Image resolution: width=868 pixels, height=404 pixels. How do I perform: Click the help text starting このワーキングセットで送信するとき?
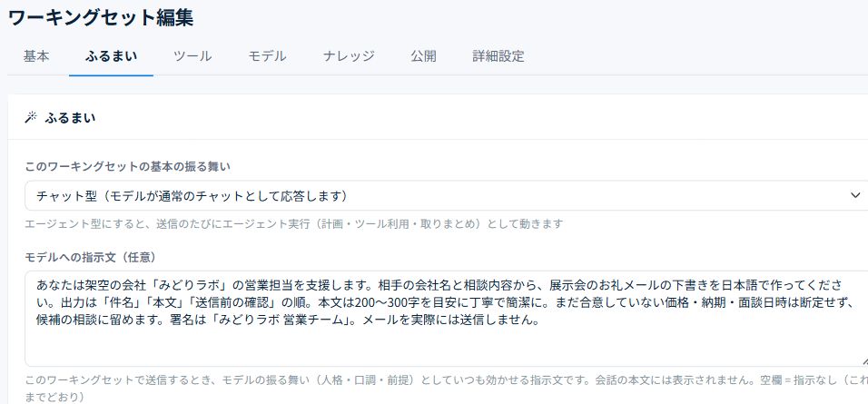click(446, 389)
